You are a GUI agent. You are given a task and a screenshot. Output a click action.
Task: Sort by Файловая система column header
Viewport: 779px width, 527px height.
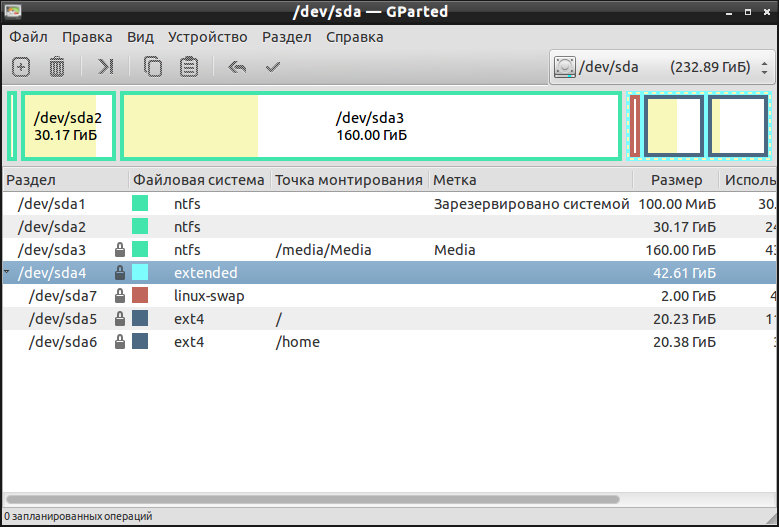point(200,180)
